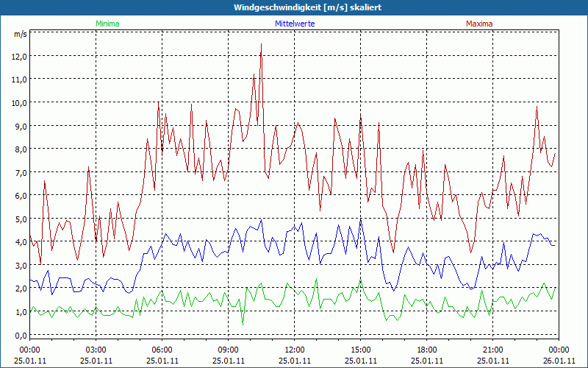The image size is (588, 368).
Task: Click the 0,0 y-axis value
Action: pos(21,335)
